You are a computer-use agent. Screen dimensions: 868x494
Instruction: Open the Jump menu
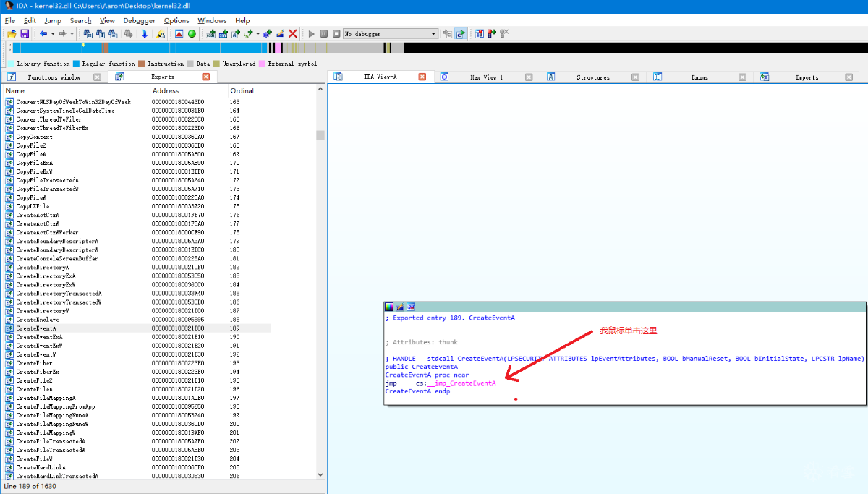click(53, 20)
